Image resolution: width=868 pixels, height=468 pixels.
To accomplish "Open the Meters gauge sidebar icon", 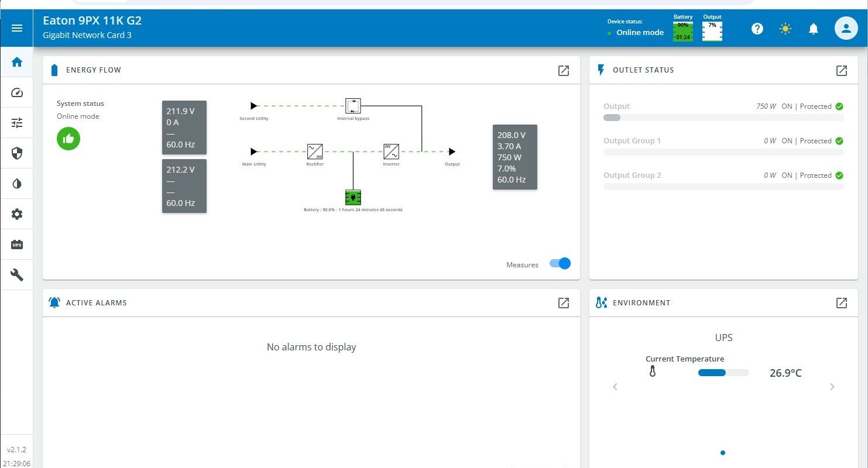I will click(x=17, y=92).
